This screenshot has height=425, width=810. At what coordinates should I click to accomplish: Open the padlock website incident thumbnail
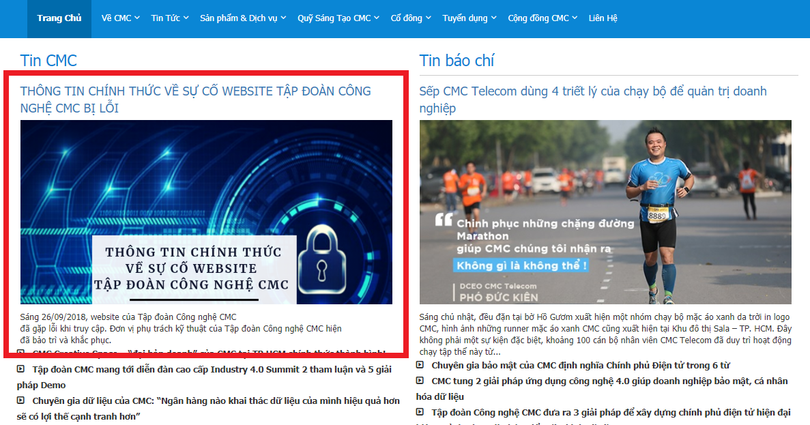(206, 212)
